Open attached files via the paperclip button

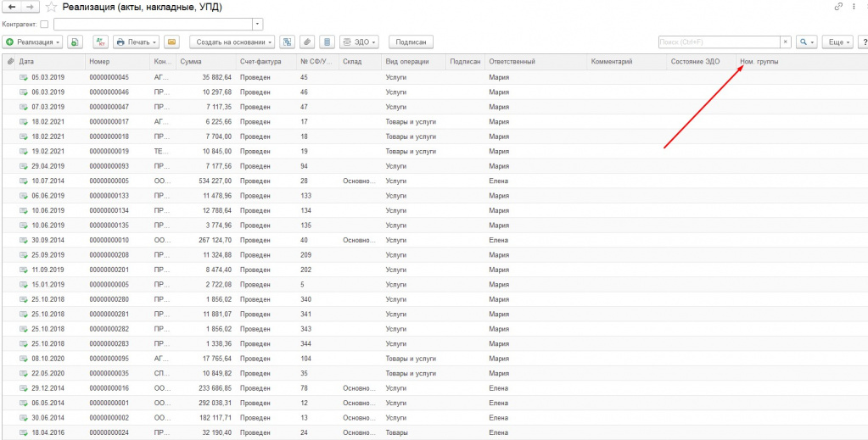tap(307, 42)
